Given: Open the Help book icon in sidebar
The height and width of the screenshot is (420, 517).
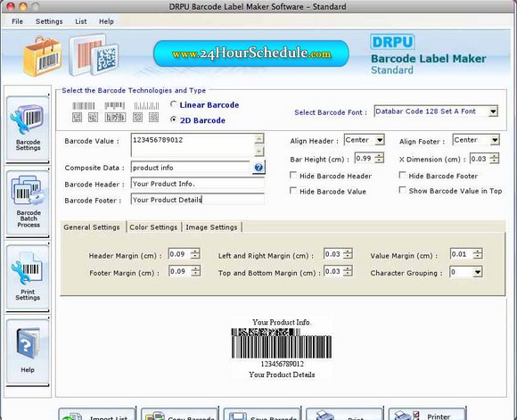Looking at the screenshot, I should (x=28, y=343).
